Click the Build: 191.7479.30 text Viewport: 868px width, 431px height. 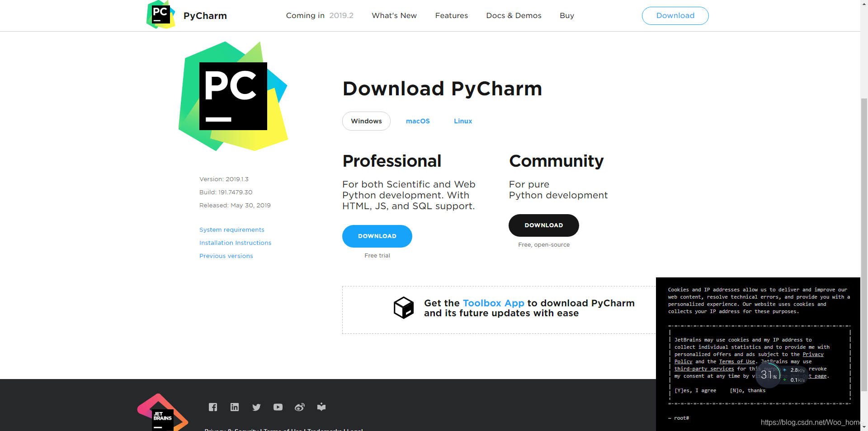tap(226, 192)
